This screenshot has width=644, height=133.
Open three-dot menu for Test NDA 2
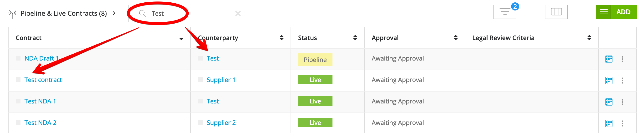[x=622, y=123]
